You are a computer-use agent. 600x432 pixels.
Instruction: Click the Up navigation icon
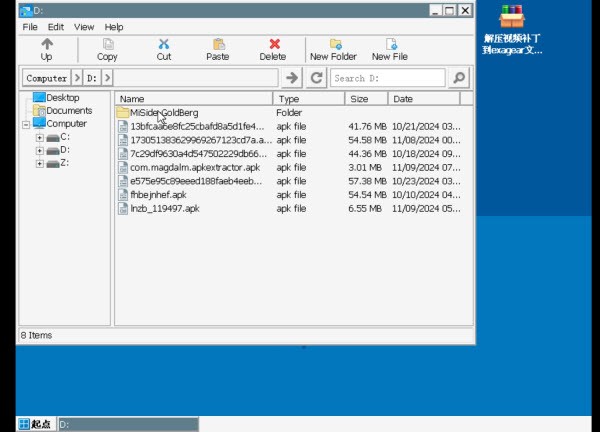pos(46,45)
